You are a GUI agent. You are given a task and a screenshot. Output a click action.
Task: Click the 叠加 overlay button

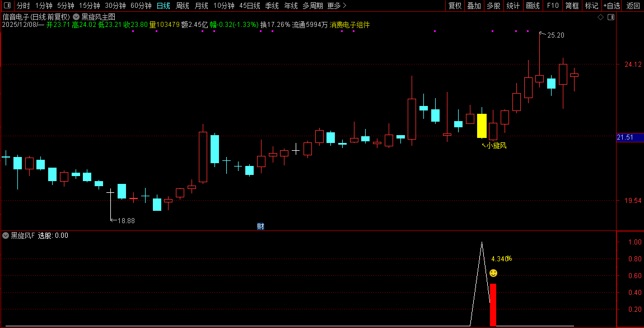pos(474,6)
